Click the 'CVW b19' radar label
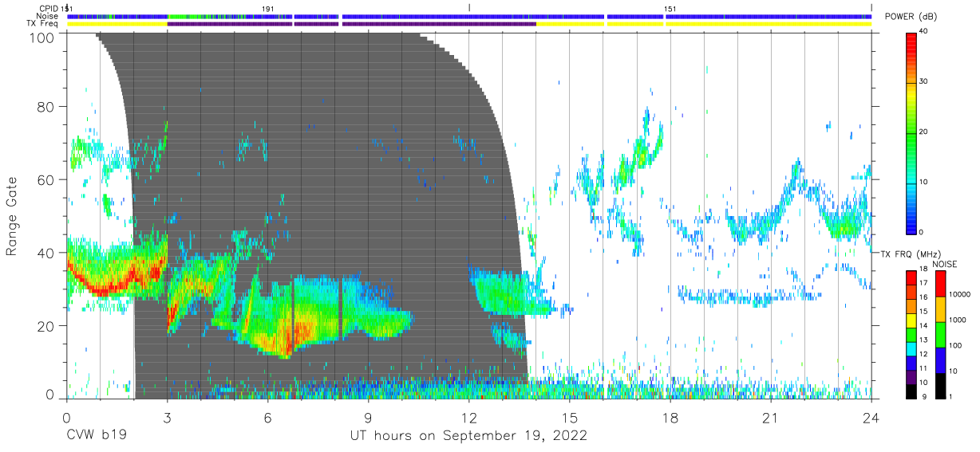 96,436
